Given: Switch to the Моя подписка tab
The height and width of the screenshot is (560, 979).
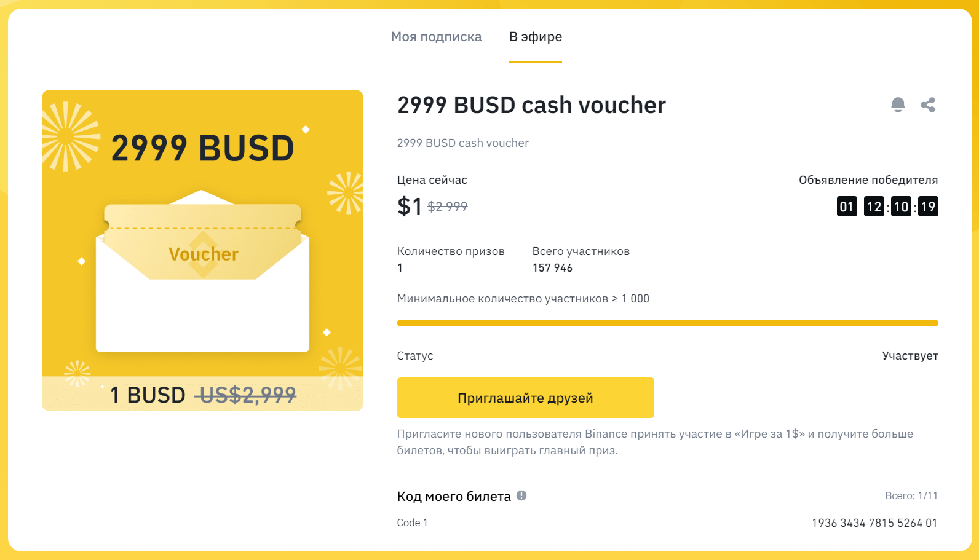Looking at the screenshot, I should tap(436, 37).
